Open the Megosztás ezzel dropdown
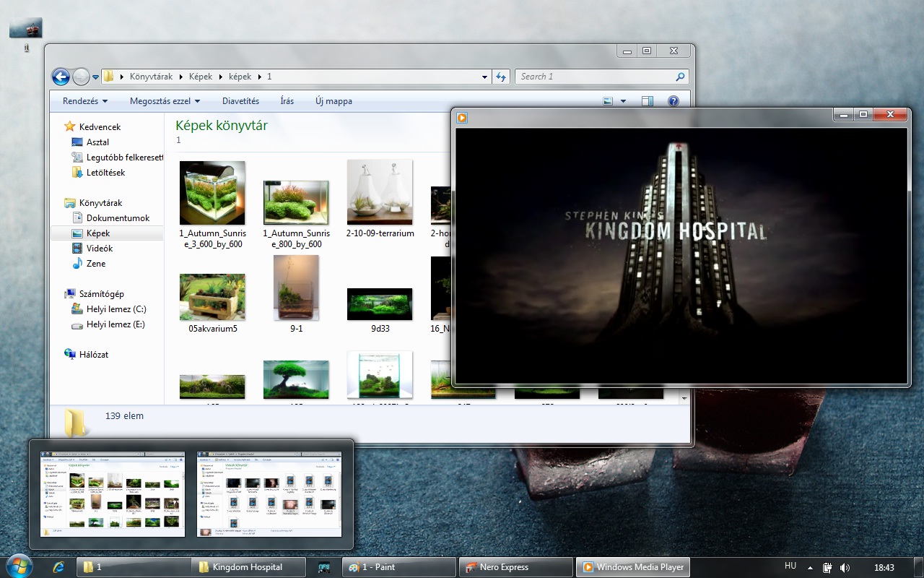 165,101
